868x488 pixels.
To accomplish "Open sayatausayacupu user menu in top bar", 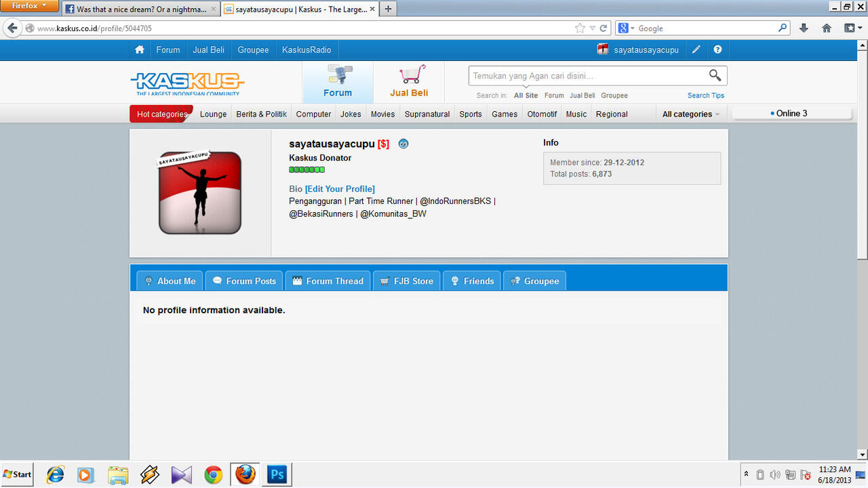I will tap(637, 49).
